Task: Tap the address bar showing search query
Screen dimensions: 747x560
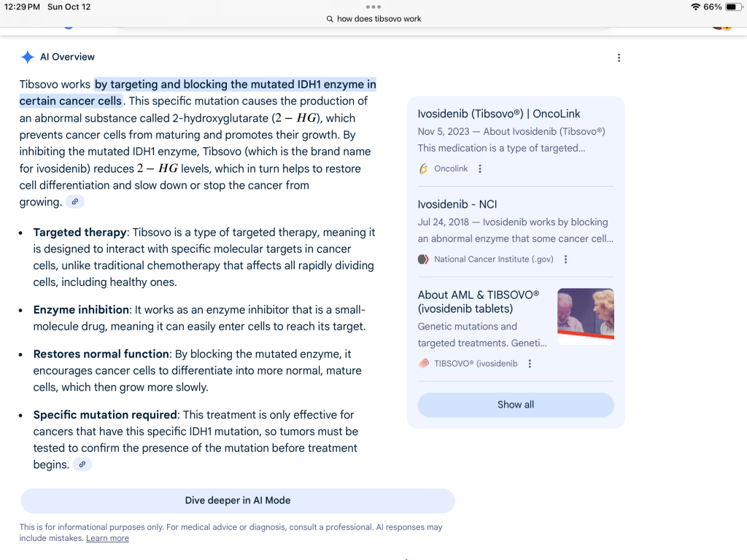Action: [x=373, y=19]
